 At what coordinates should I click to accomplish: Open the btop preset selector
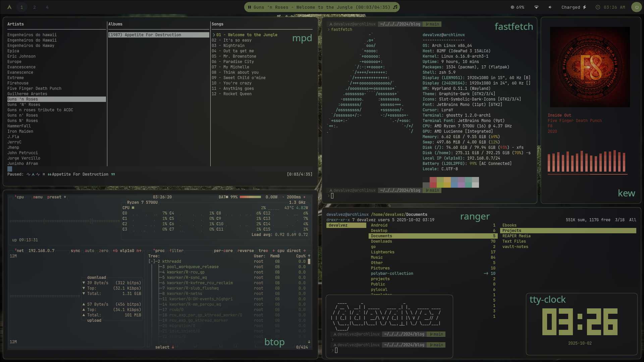pyautogui.click(x=57, y=197)
